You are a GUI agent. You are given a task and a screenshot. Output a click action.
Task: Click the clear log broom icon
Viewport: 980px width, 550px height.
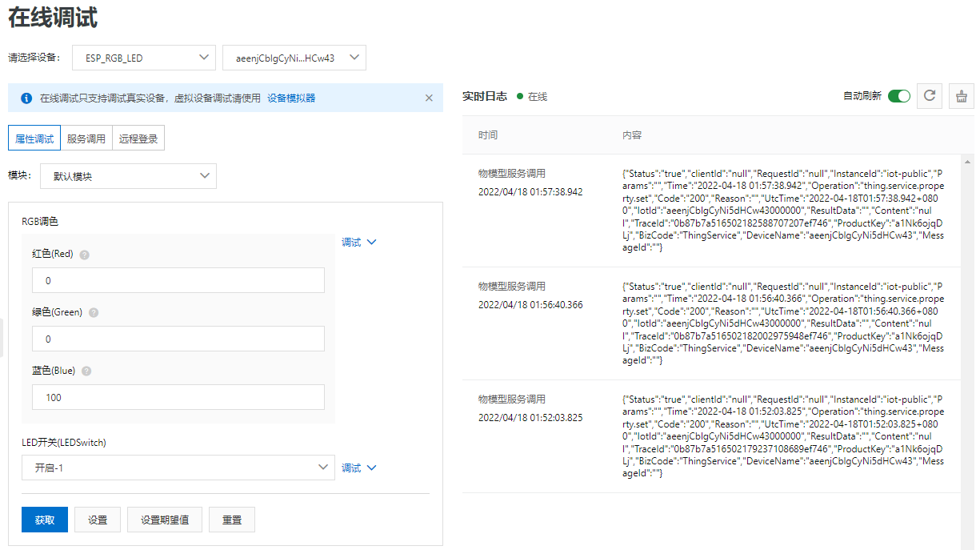coord(961,96)
